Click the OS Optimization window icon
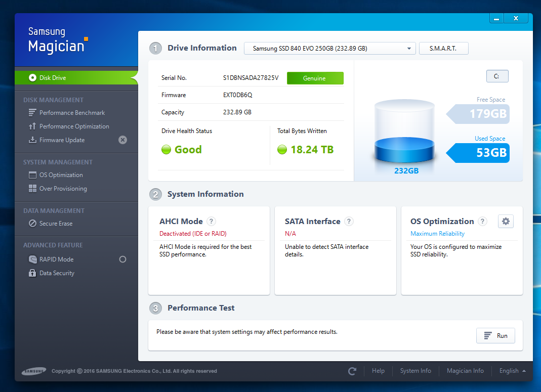Viewport: 541px width, 392px height. (x=32, y=175)
